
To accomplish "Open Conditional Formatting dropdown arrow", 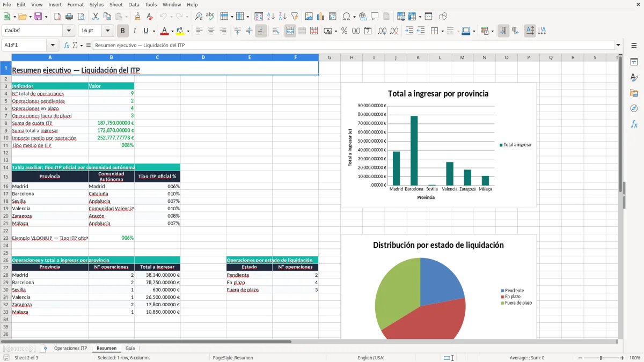I will [x=492, y=31].
